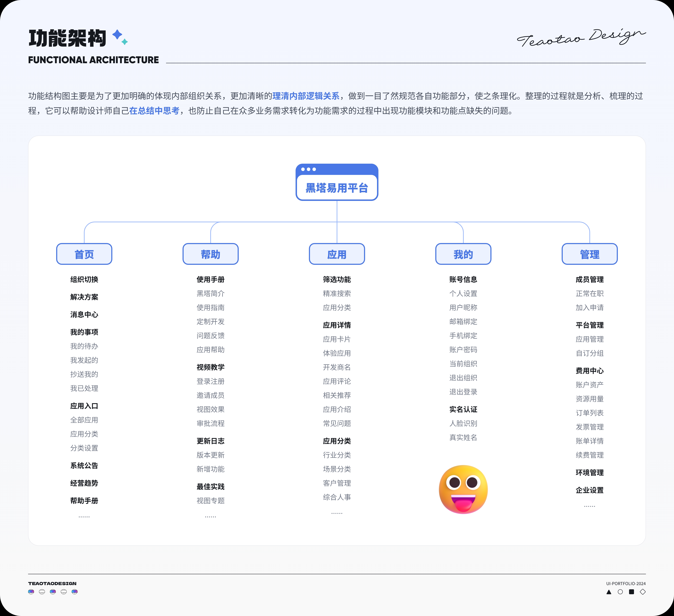This screenshot has height=616, width=674.
Task: Click the blue sparkle star beside the title
Action: tap(117, 35)
